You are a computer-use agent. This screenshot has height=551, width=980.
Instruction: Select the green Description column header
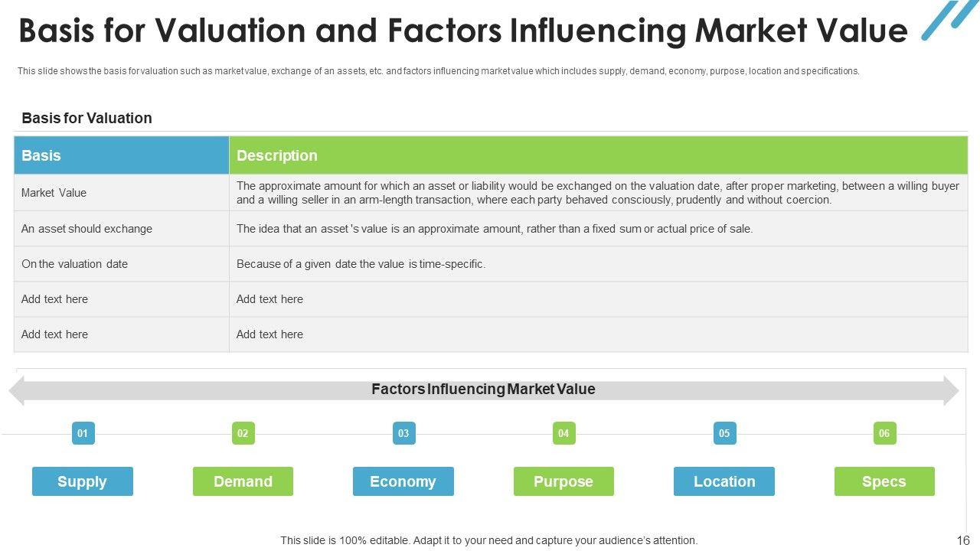(598, 155)
